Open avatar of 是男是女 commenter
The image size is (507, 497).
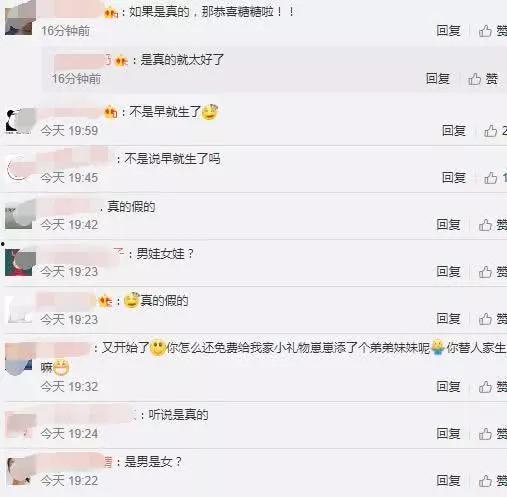19,471
